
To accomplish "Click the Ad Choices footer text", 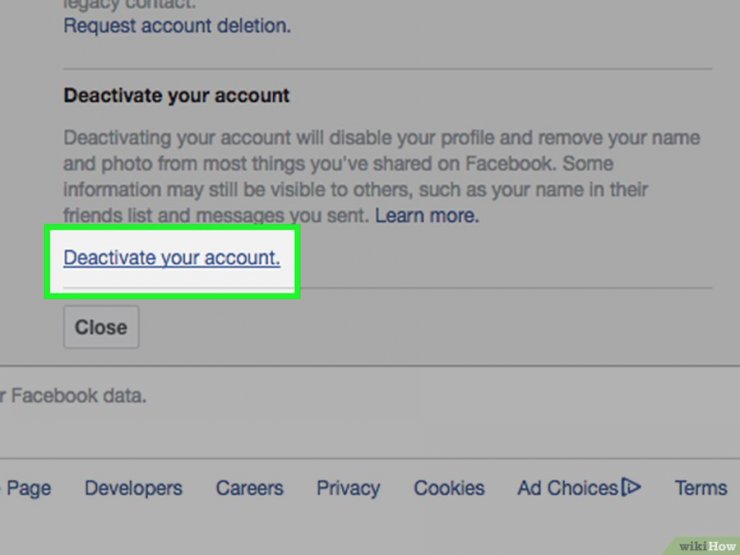I will (567, 488).
